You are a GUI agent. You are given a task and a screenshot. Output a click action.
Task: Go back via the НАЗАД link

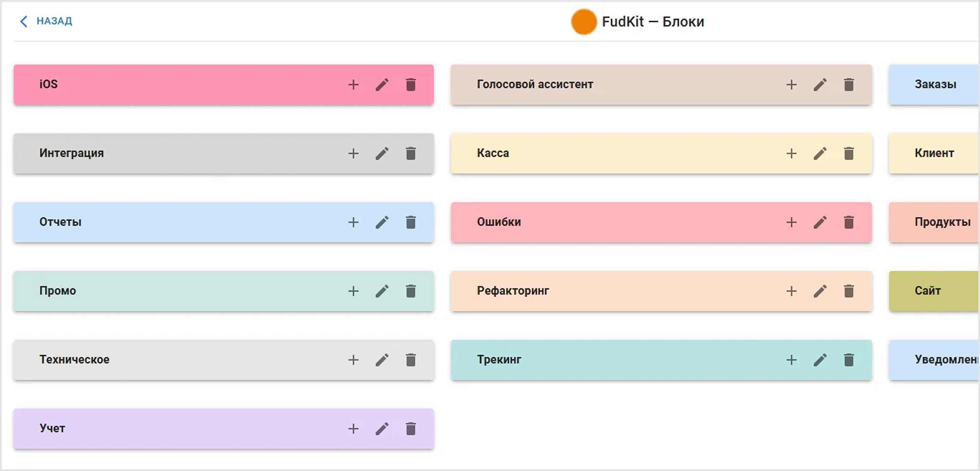(x=54, y=21)
